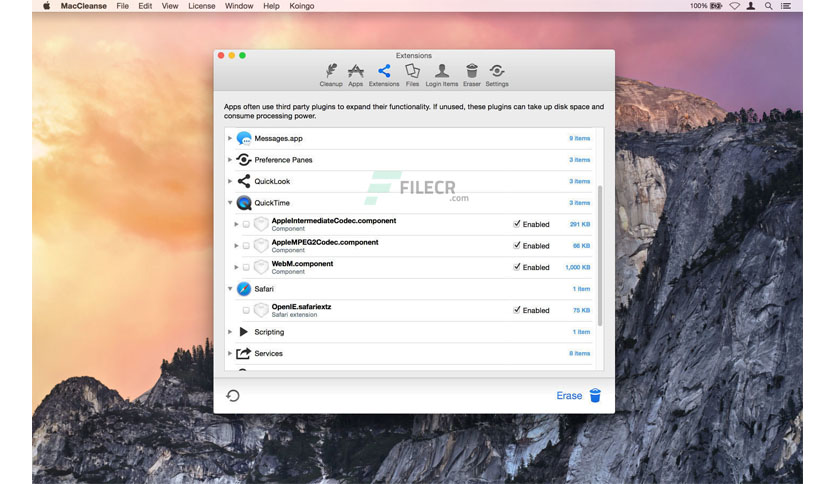Click the refresh circular arrow icon
Screen dimensions: 836x484
tap(232, 396)
